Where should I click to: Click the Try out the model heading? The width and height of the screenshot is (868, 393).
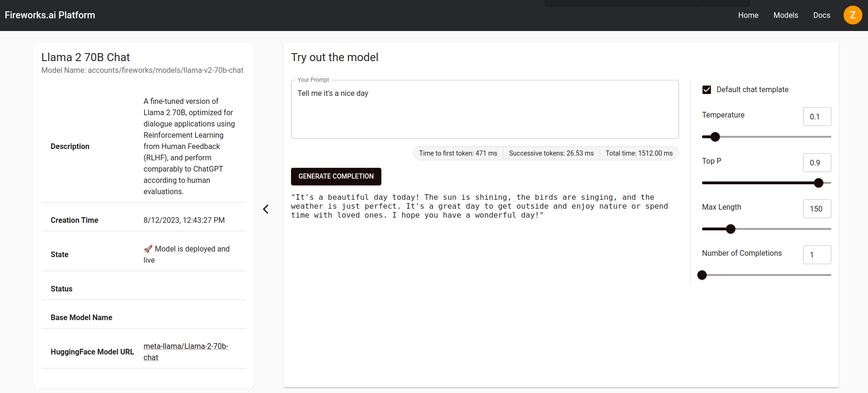pyautogui.click(x=334, y=57)
